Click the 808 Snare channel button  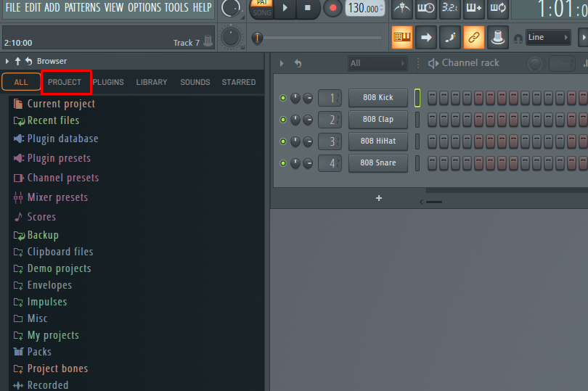(x=378, y=163)
